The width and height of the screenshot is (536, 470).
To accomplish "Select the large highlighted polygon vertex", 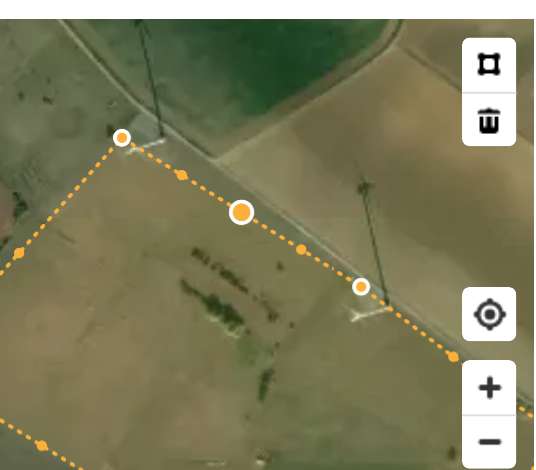I will [241, 212].
